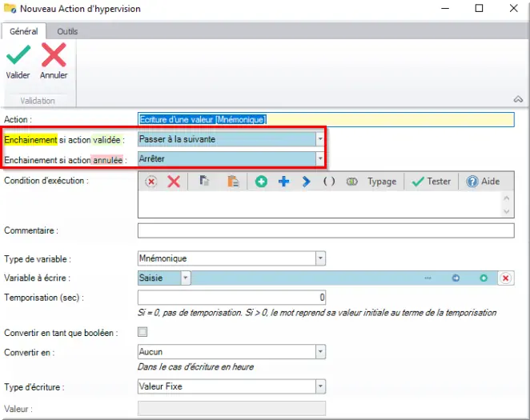Click the Commentaire input field
Screen dimensions: 530x420
[x=326, y=230]
